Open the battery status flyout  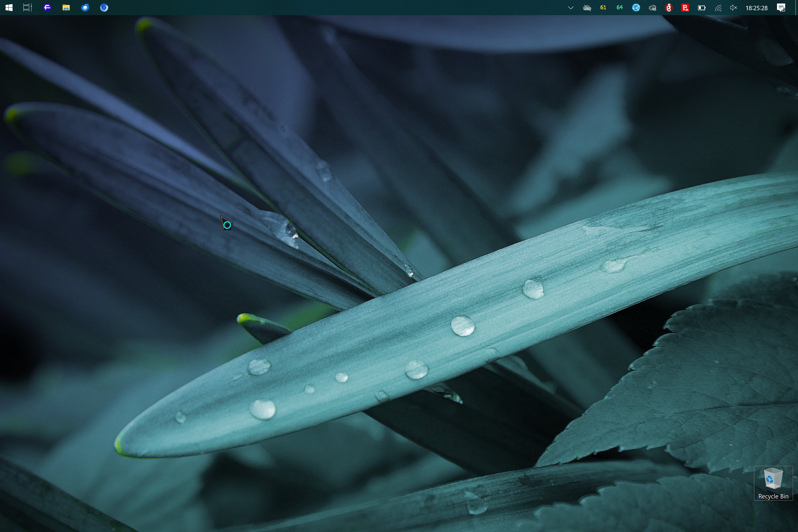tap(701, 8)
